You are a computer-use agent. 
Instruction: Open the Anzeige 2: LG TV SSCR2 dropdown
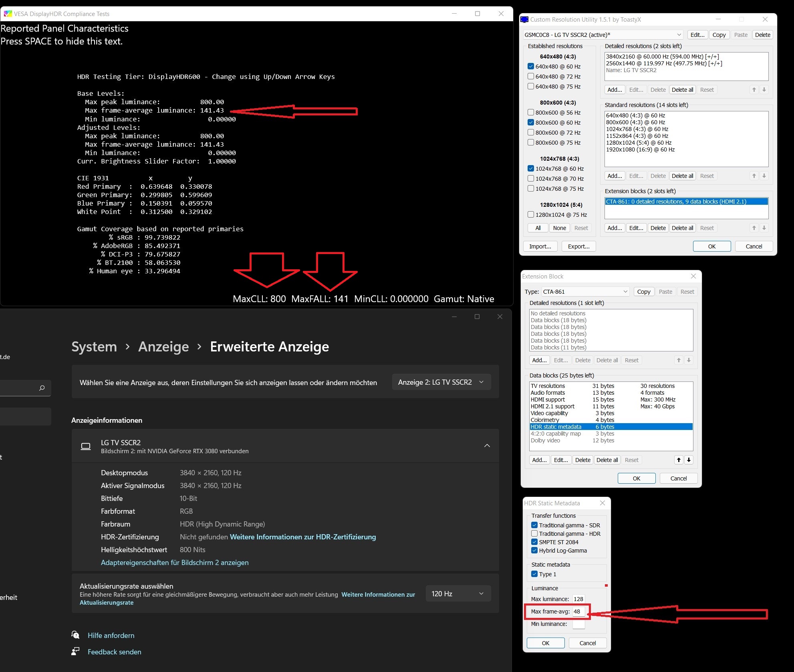point(441,382)
